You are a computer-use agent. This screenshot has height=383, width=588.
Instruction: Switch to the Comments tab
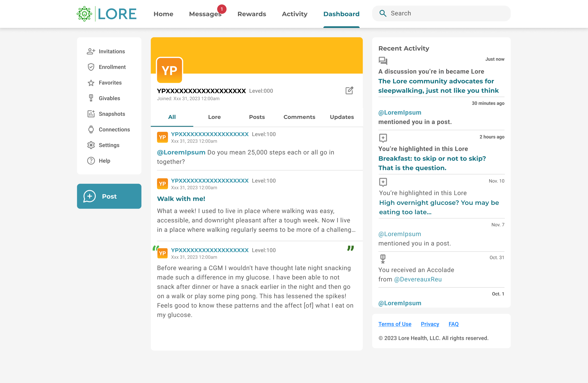299,117
